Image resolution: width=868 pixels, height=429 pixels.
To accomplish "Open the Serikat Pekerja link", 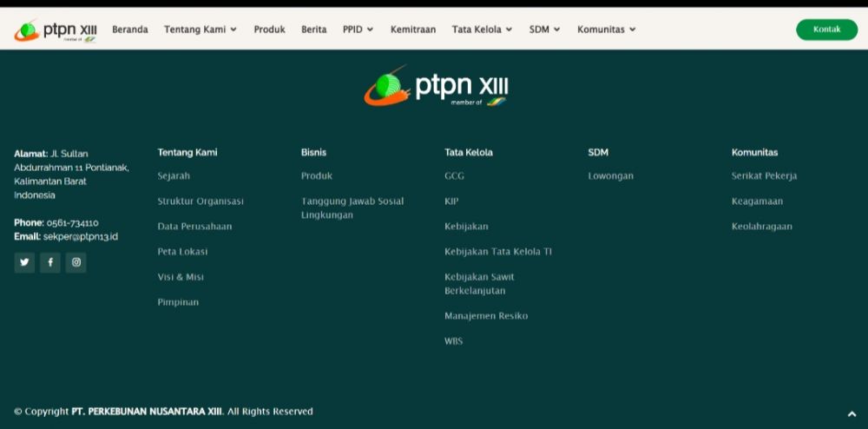I will [765, 175].
